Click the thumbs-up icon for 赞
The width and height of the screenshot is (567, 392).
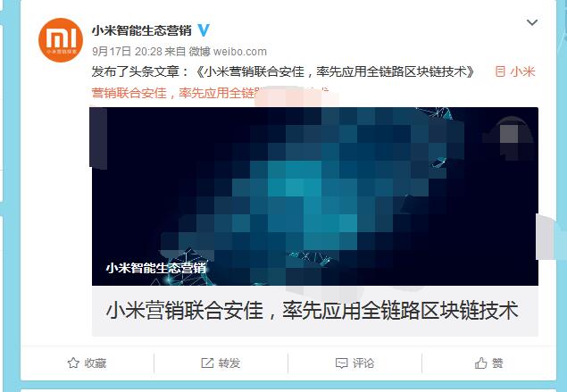(481, 363)
